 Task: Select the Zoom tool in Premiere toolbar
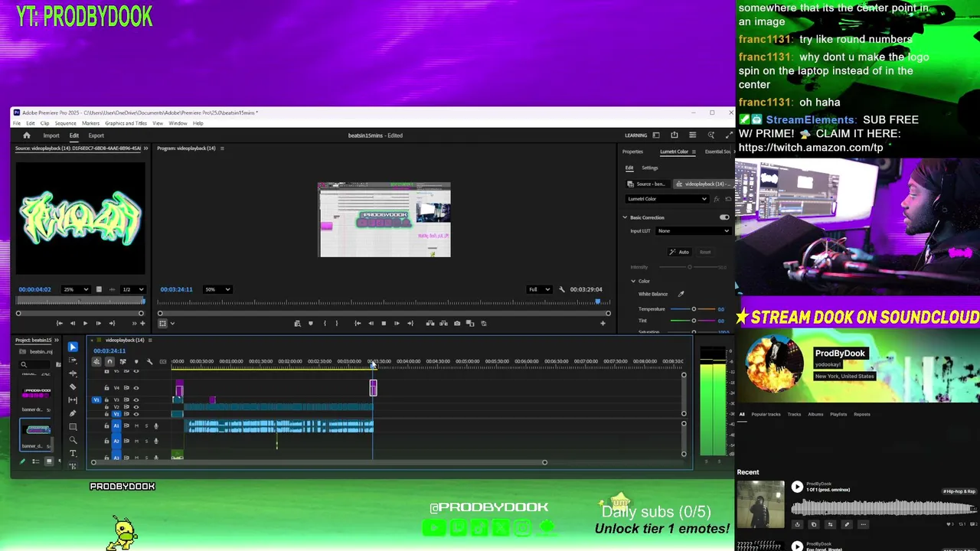[73, 440]
